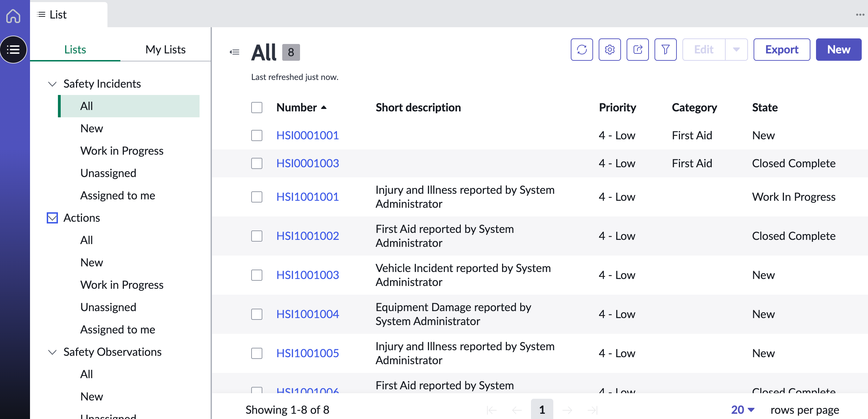Screen dimensions: 868x419
Task: Select the List tab at top
Action: pyautogui.click(x=68, y=15)
